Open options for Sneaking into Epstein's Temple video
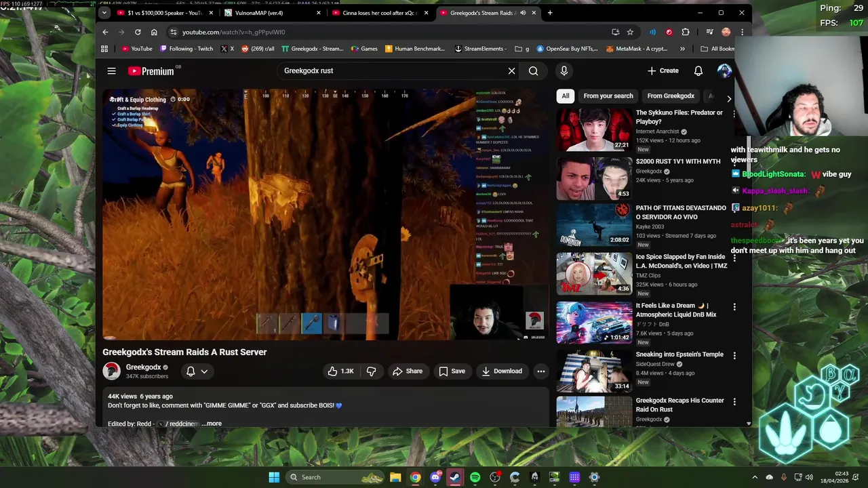This screenshot has height=488, width=868. tap(734, 355)
